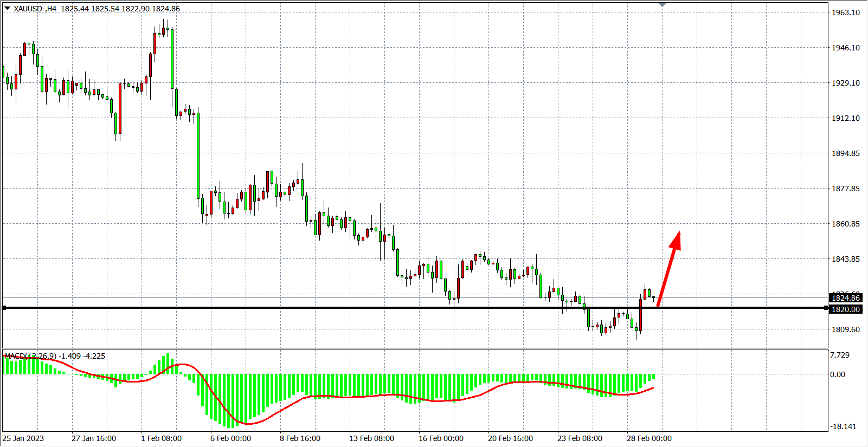Viewport: 868px width, 447px height.
Task: Click the 1 Feb 08:00 time label
Action: [161, 438]
